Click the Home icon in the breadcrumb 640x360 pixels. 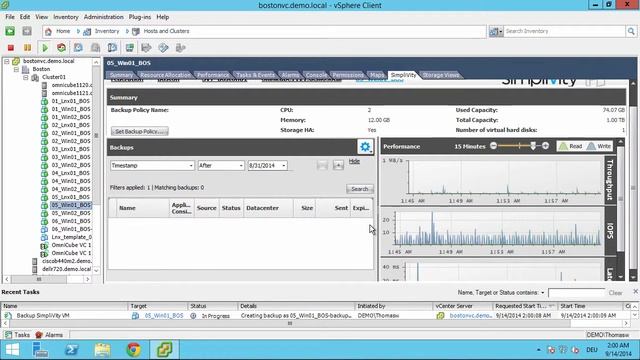coord(48,31)
